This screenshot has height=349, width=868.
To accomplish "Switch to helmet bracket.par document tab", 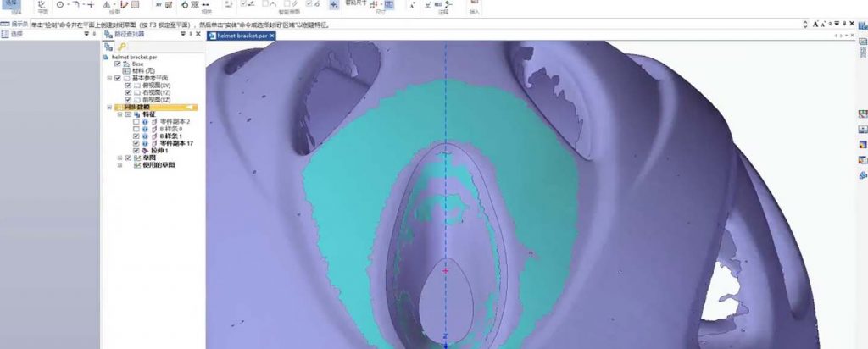I will [242, 36].
